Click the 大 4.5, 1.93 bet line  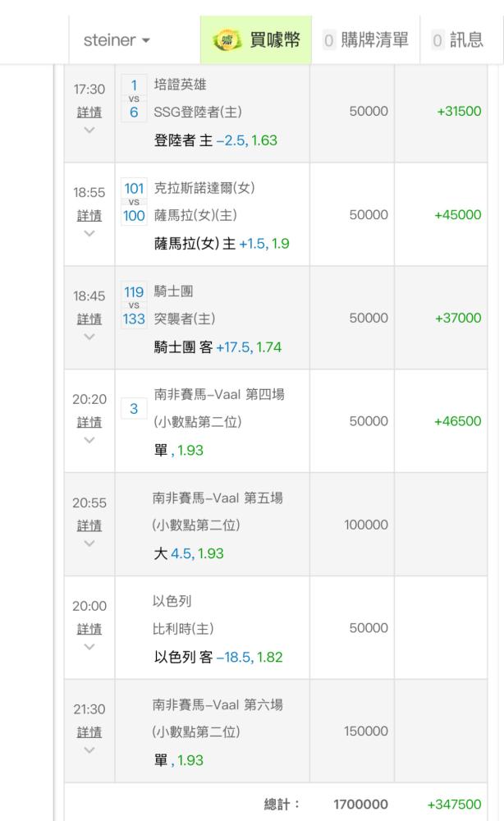(189, 553)
